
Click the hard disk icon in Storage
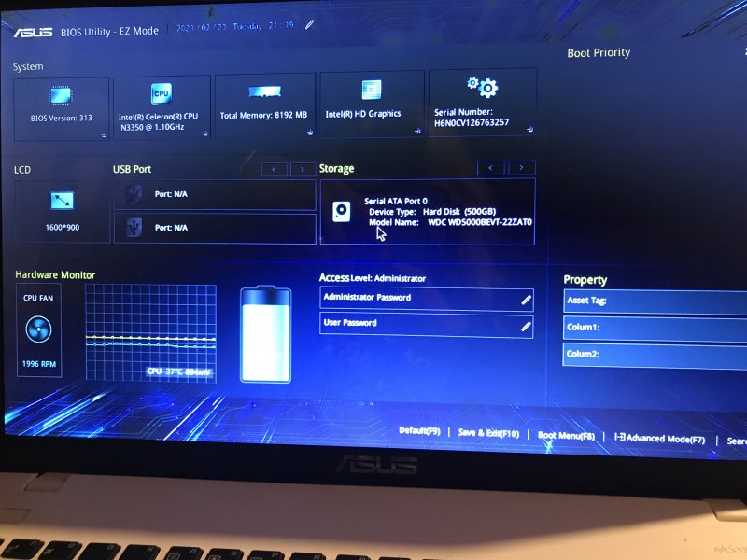click(342, 212)
